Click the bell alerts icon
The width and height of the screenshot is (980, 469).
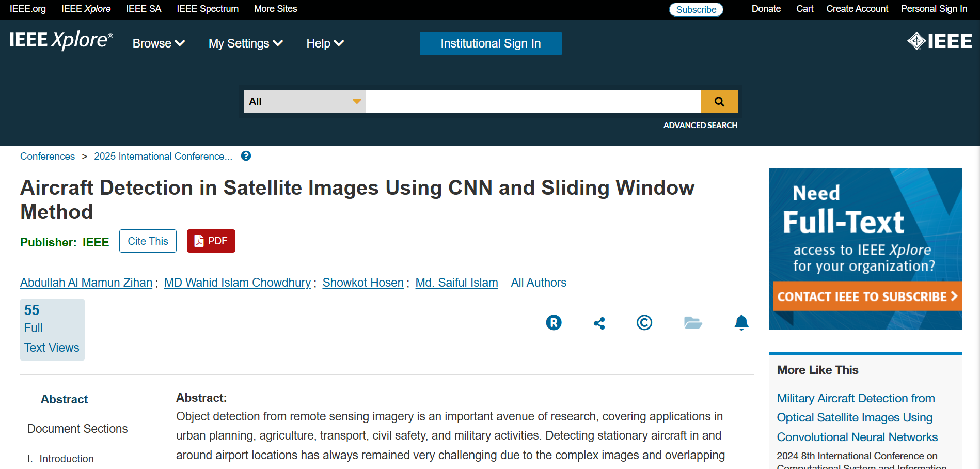741,323
